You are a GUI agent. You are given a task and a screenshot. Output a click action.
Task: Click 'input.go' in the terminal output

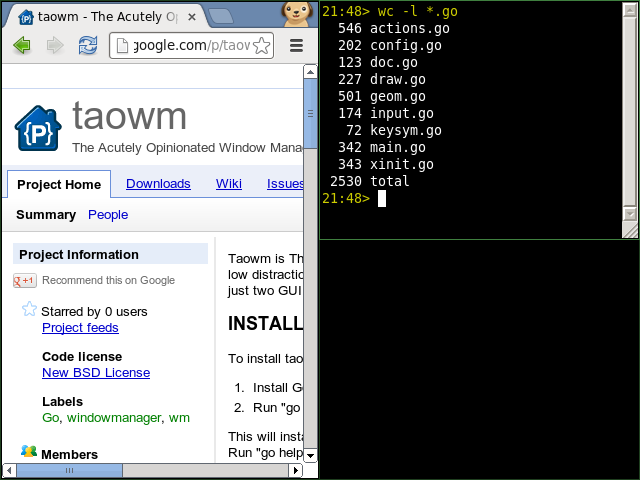tap(402, 113)
